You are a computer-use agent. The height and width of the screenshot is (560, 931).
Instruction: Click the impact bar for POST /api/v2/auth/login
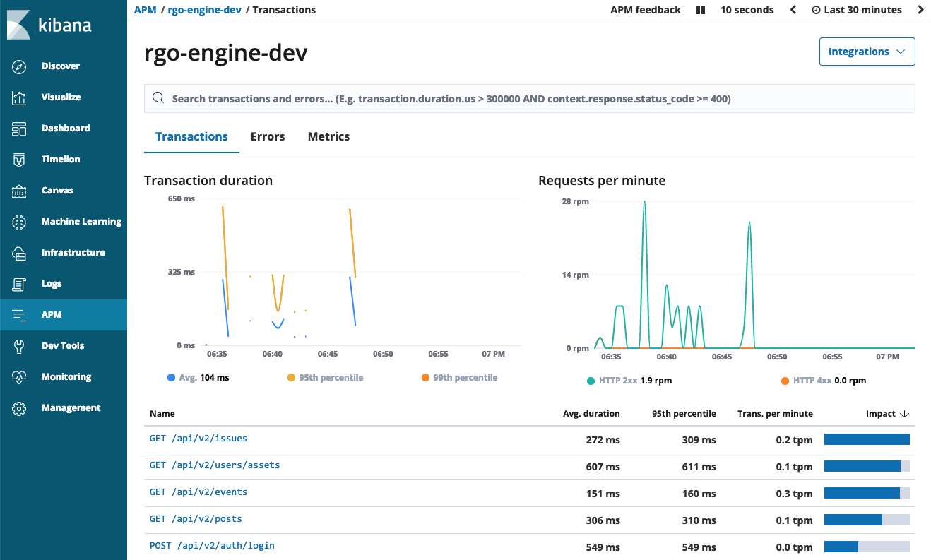(x=867, y=547)
